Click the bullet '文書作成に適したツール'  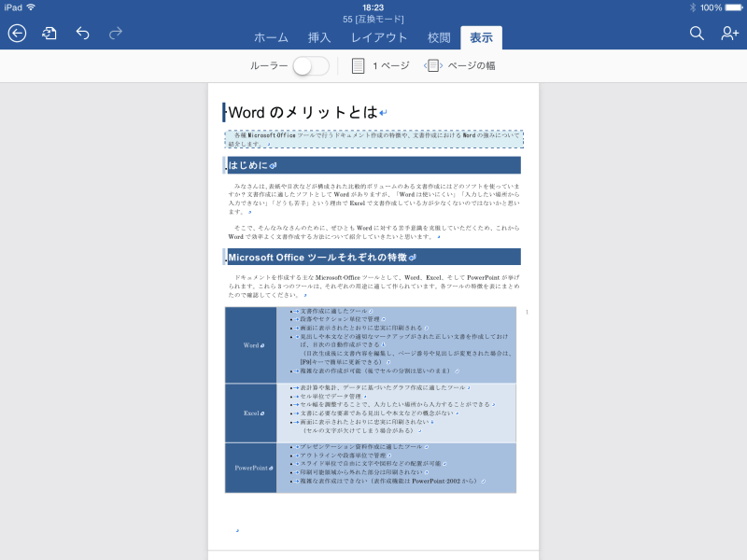click(333, 311)
